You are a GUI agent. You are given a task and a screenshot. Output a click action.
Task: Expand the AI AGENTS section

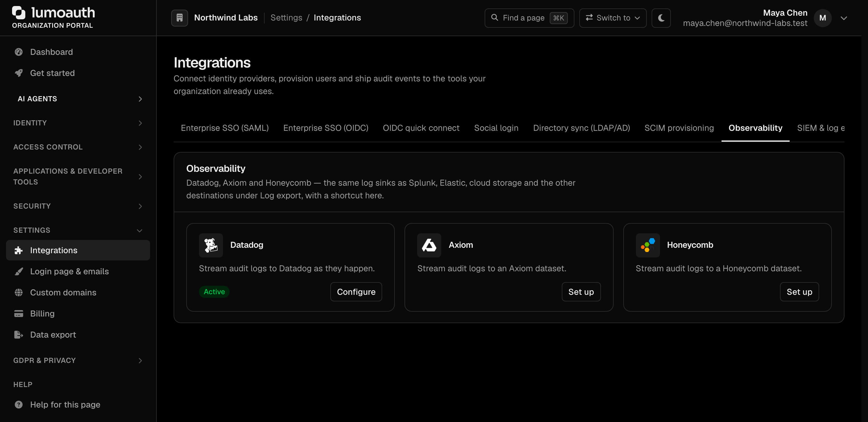[x=78, y=99]
